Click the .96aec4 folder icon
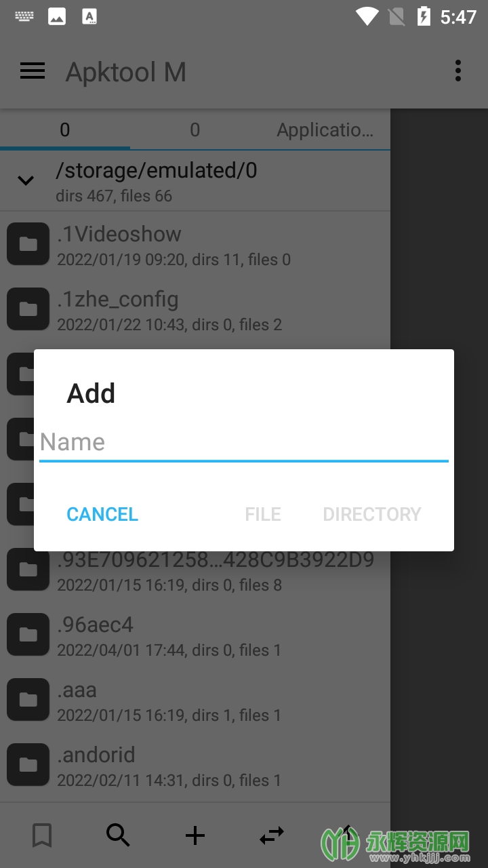This screenshot has width=488, height=868. (28, 634)
